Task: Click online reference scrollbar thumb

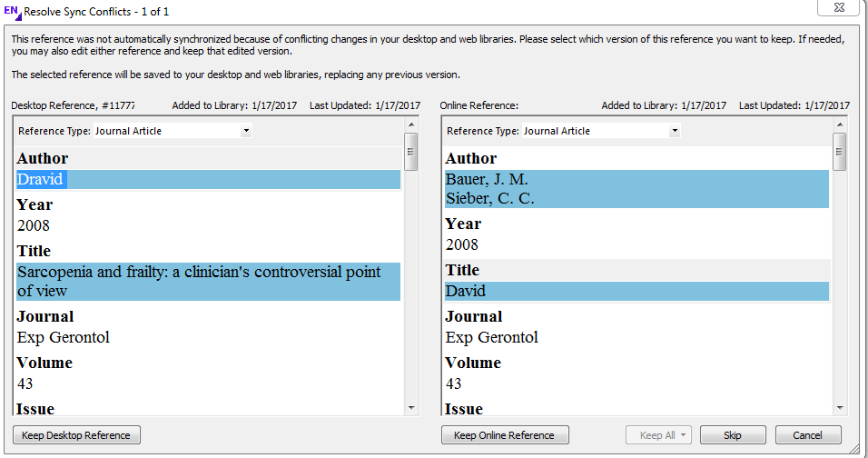Action: pos(840,152)
